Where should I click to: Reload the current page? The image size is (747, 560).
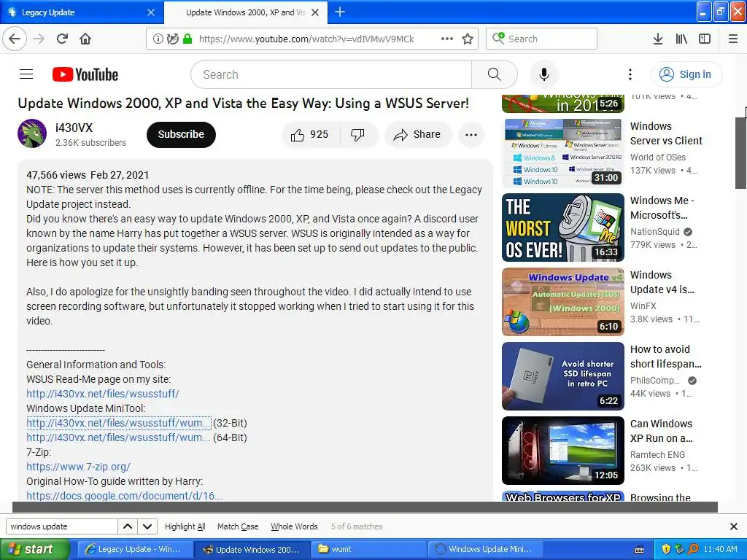(63, 39)
